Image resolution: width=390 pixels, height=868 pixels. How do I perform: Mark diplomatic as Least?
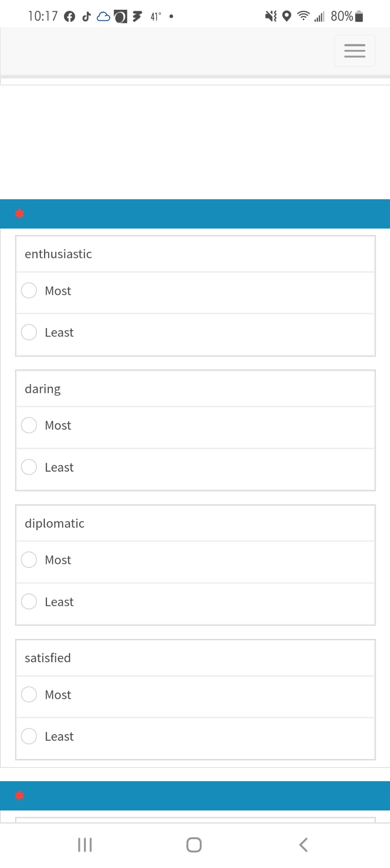[29, 601]
